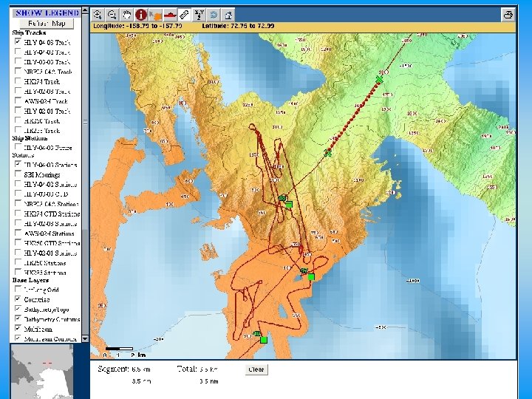Click the home full extent icon

pos(228,14)
